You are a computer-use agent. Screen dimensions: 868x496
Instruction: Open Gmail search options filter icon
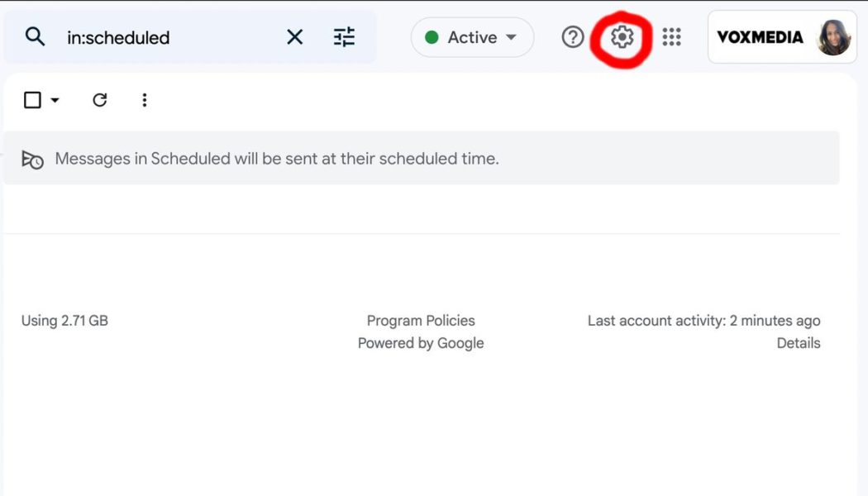click(346, 36)
